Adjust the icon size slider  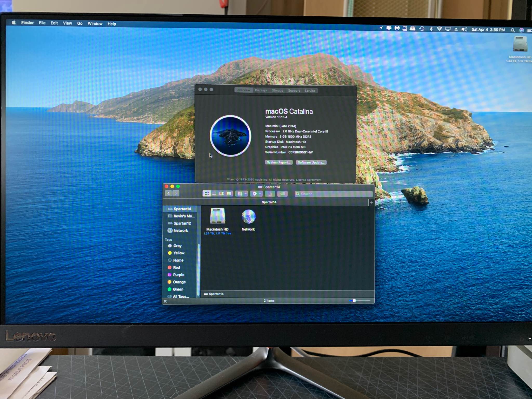pos(360,301)
